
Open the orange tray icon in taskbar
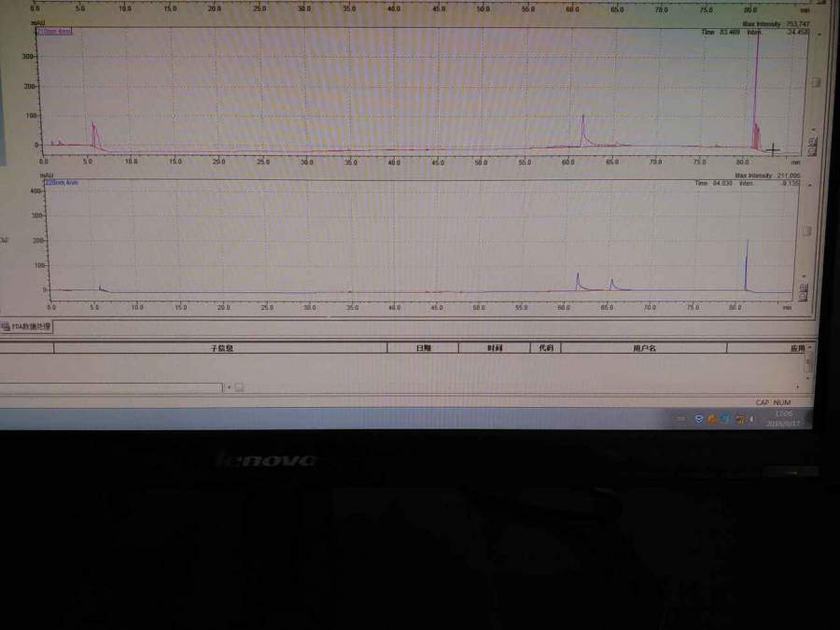click(x=712, y=419)
